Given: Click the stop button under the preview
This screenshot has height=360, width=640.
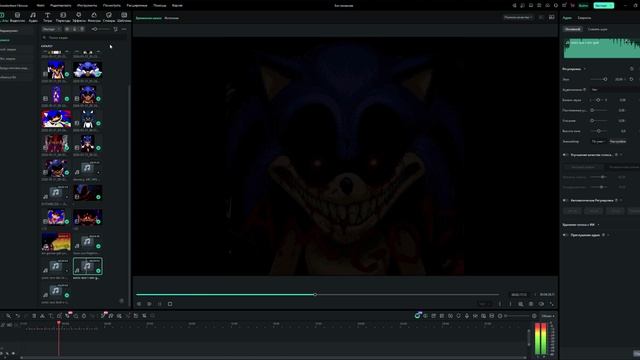Looking at the screenshot, I should coord(170,304).
